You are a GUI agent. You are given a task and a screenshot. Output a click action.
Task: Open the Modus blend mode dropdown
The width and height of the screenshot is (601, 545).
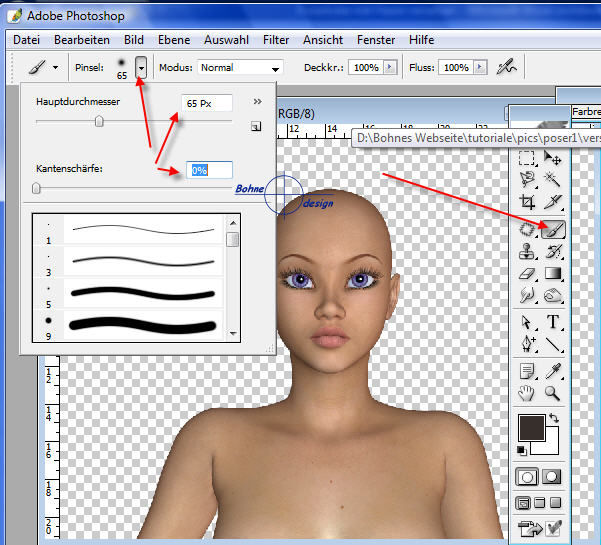(x=240, y=67)
